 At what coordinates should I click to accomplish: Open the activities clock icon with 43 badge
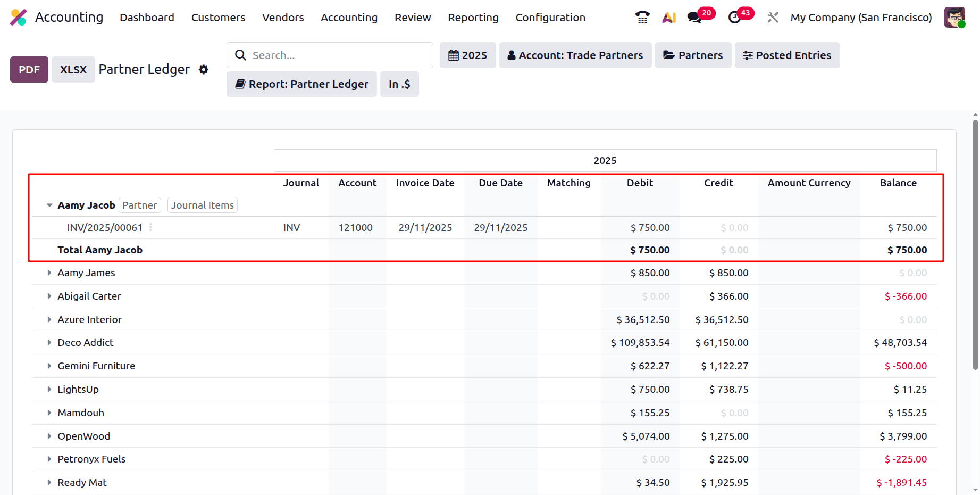pyautogui.click(x=734, y=18)
